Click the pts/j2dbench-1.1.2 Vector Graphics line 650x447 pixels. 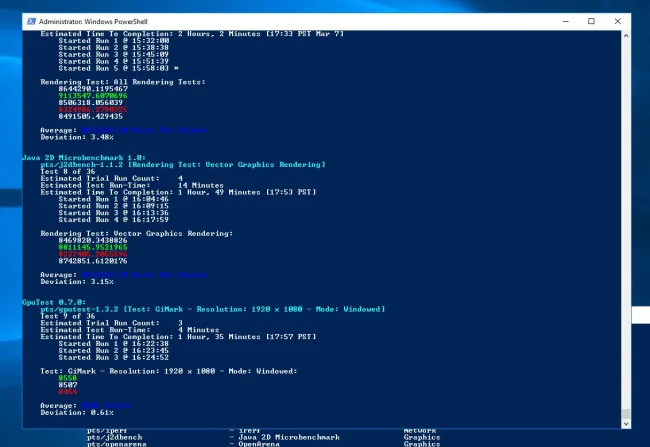(183, 165)
